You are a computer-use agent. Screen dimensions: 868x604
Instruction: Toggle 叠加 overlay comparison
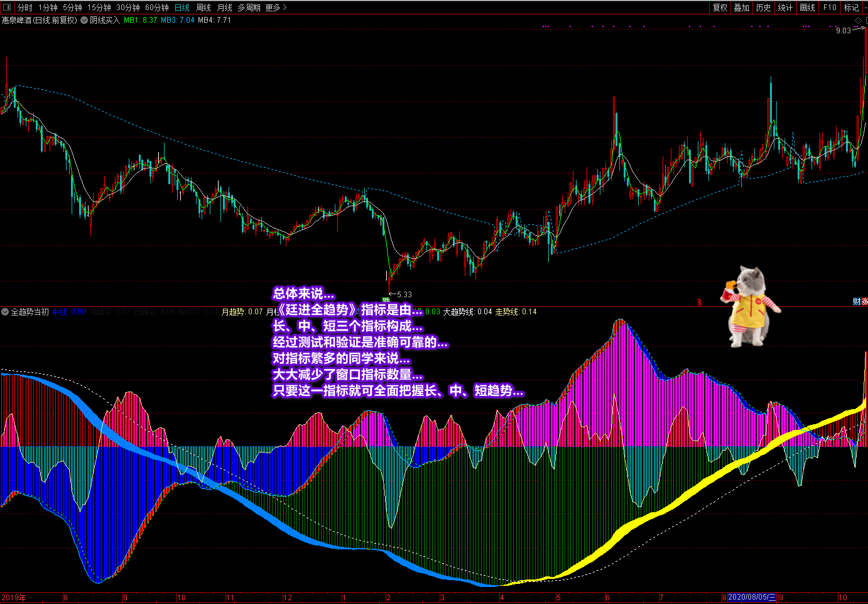[x=742, y=8]
